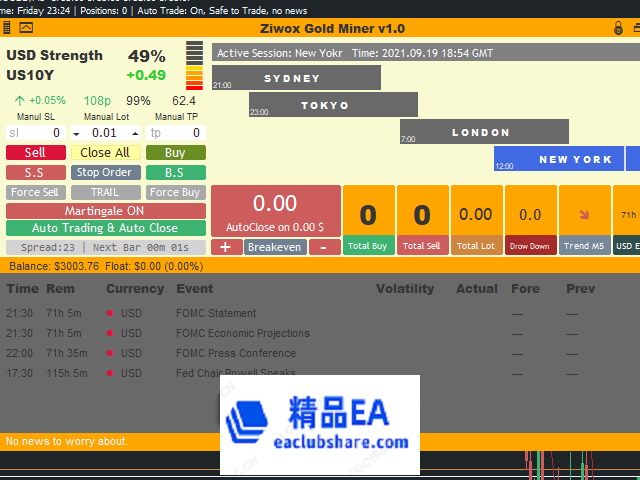Click the Volatility column header

[x=405, y=289]
